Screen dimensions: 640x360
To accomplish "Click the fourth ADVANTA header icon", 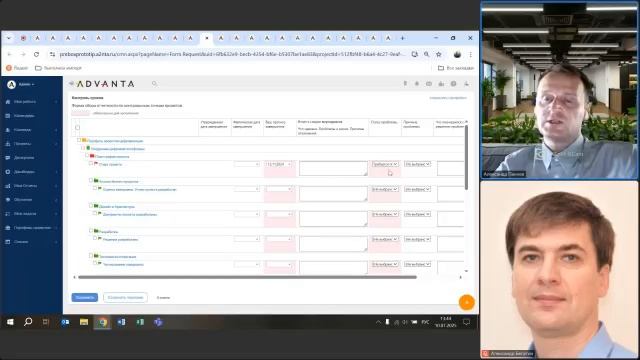I will pos(441,84).
